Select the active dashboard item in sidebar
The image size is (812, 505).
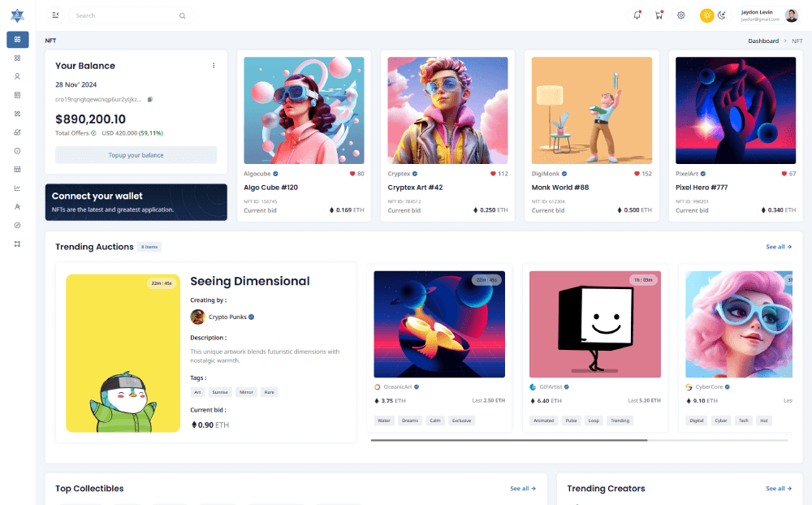[x=17, y=39]
